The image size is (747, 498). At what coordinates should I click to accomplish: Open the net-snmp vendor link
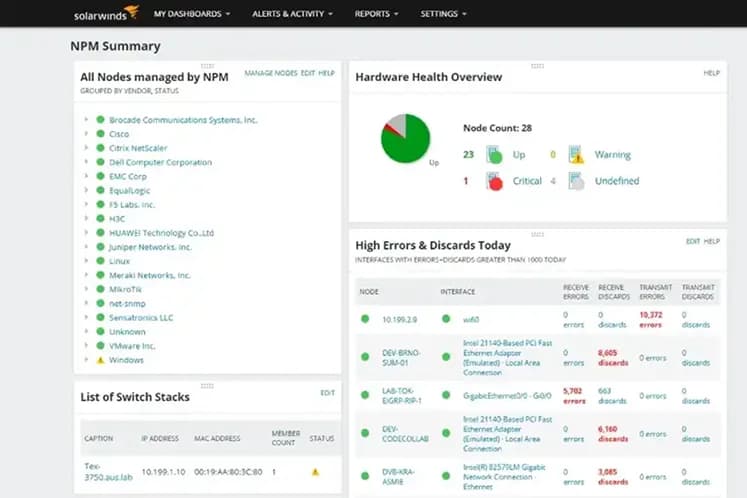[x=127, y=304]
